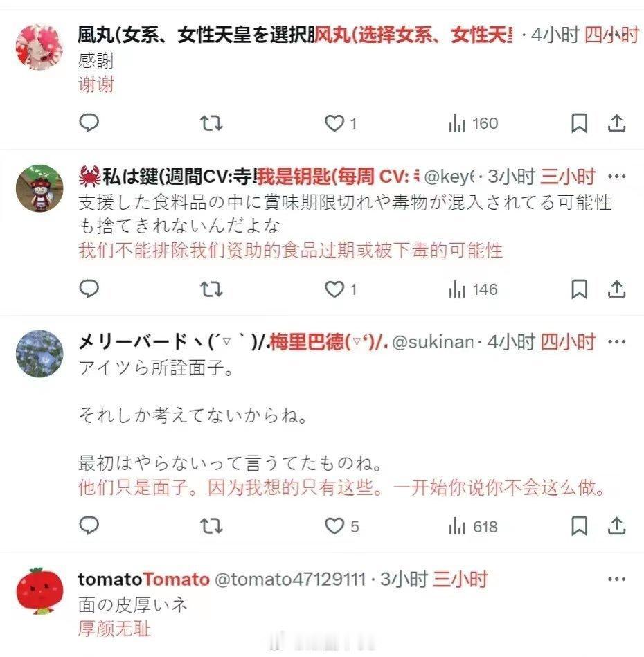This screenshot has height=657, width=644.
Task: Like the tweet with 146 views
Action: 341,289
